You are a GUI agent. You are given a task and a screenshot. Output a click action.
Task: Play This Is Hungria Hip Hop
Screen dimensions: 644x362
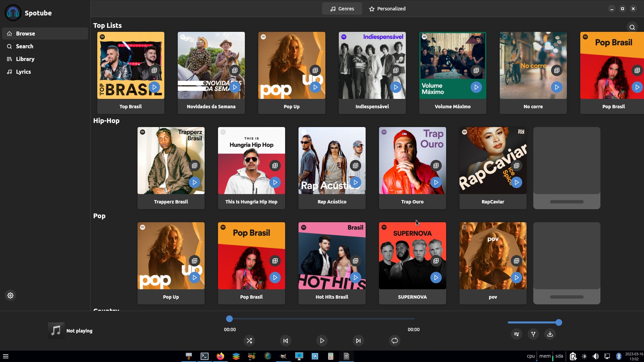pos(275,182)
